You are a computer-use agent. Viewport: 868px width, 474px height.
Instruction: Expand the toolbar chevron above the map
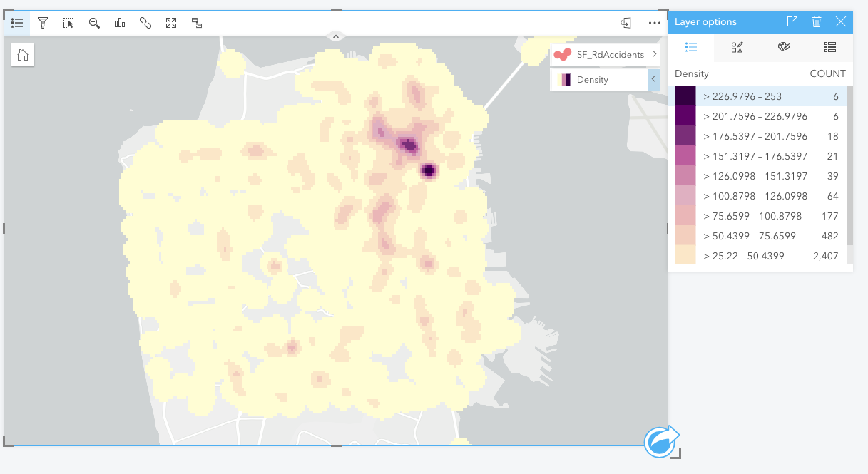pos(335,35)
